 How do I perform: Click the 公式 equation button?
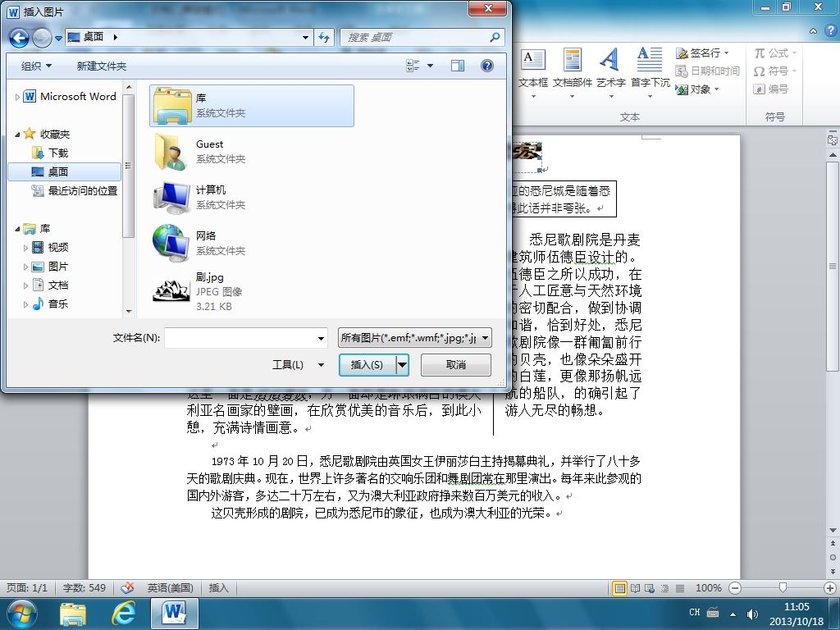click(775, 53)
